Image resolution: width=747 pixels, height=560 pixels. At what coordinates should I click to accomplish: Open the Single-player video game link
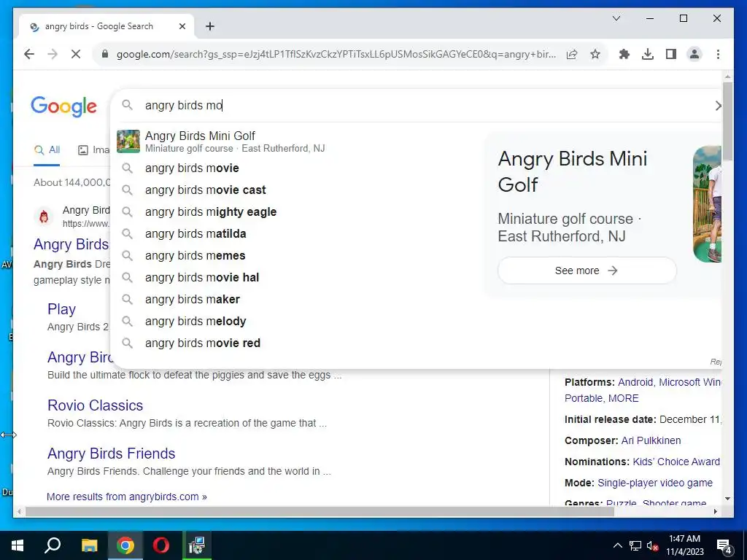[x=655, y=483]
